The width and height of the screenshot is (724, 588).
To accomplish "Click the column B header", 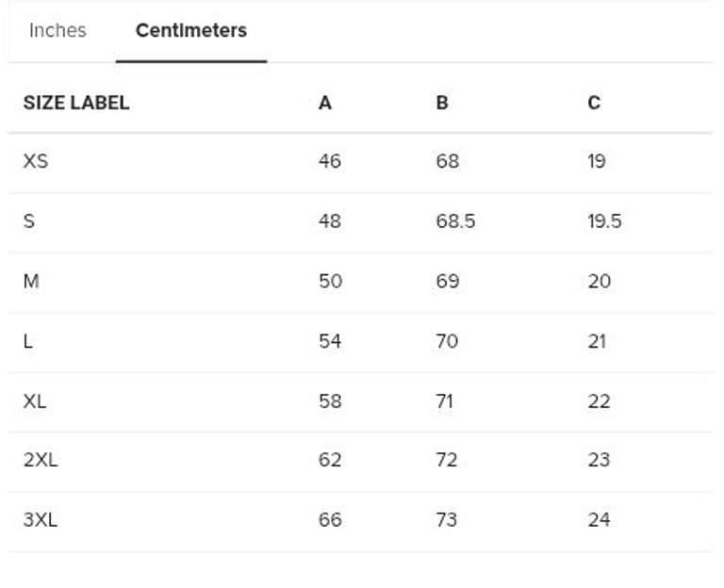I will click(x=442, y=103).
